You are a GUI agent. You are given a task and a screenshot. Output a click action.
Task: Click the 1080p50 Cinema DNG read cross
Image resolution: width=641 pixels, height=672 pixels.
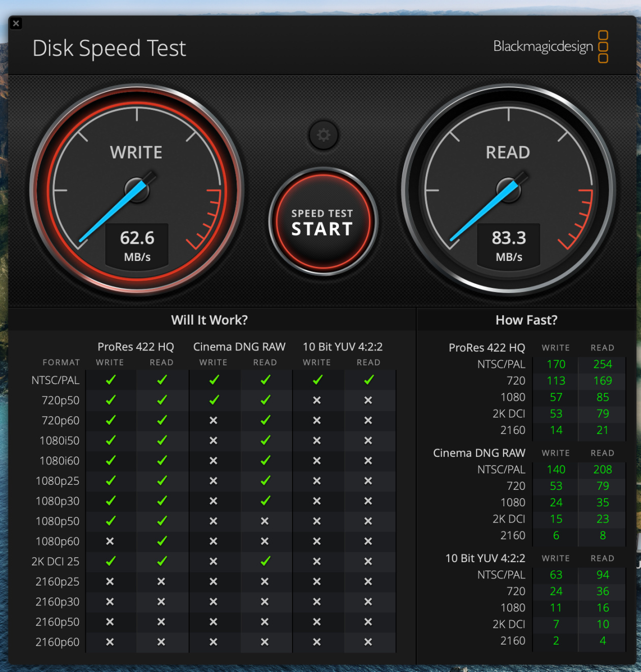[265, 521]
